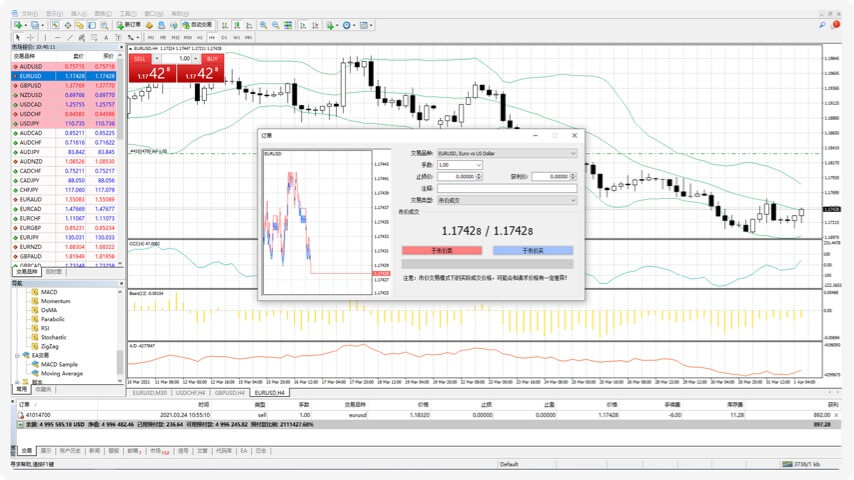Click the MACD indicator in navigator
This screenshot has width=854, height=480.
tap(49, 292)
